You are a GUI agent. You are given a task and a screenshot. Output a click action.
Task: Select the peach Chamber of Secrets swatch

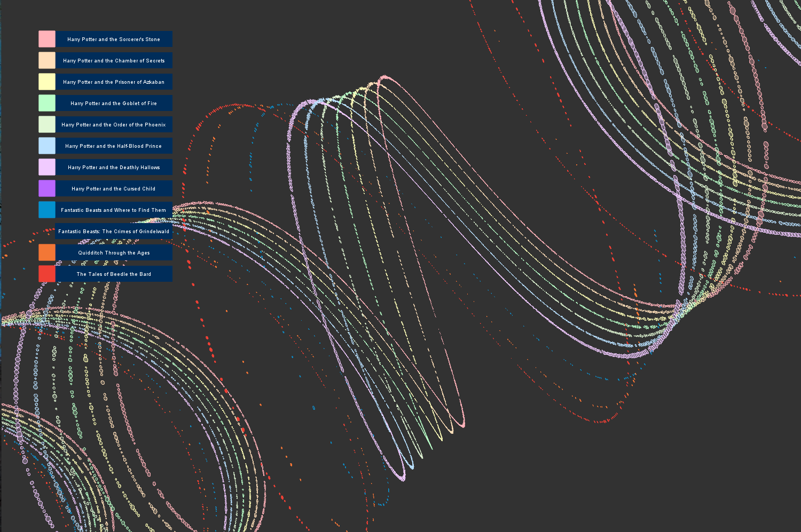[47, 60]
